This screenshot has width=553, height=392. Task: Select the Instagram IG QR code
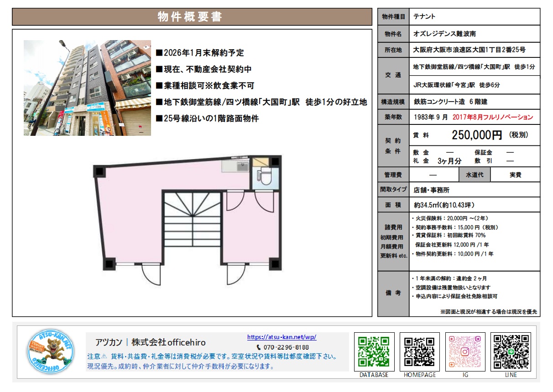(465, 351)
